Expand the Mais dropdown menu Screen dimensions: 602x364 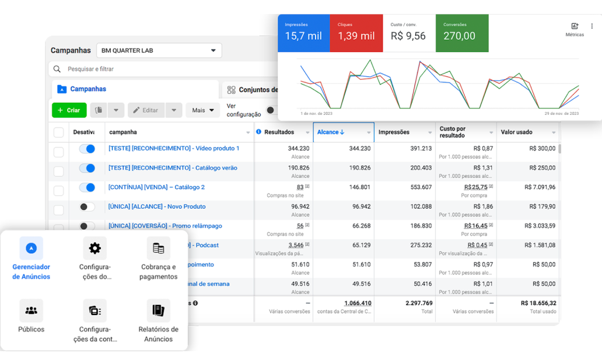pyautogui.click(x=202, y=110)
